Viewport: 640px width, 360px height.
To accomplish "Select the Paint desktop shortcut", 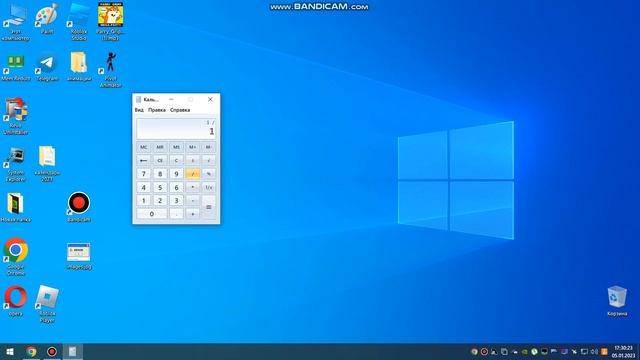I will [x=47, y=18].
